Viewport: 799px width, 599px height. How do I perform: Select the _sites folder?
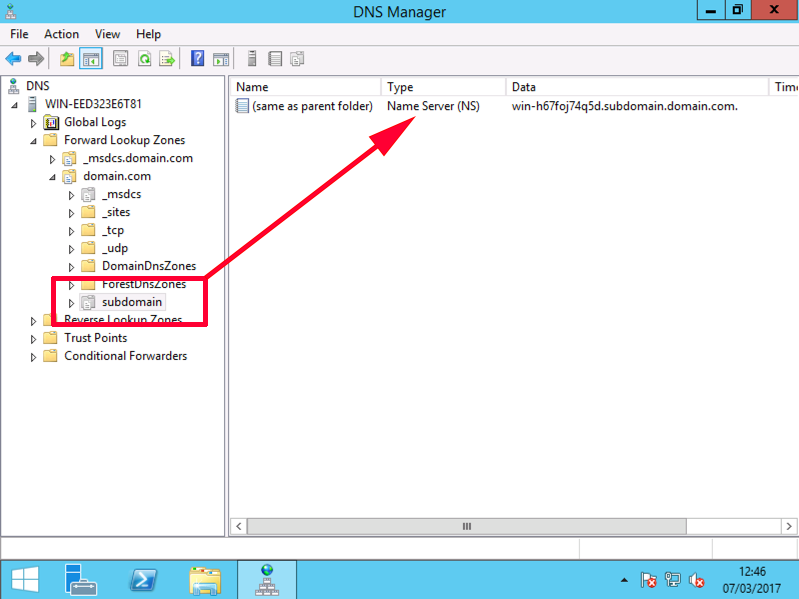116,212
